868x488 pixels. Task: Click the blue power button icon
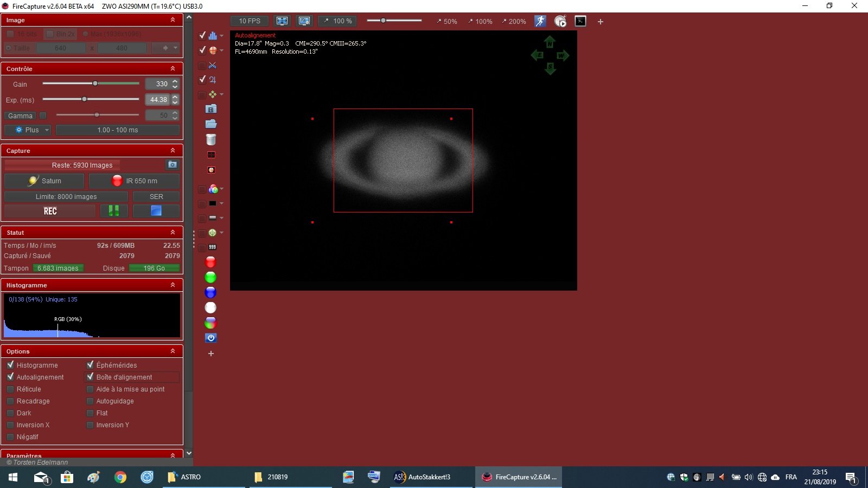[211, 338]
